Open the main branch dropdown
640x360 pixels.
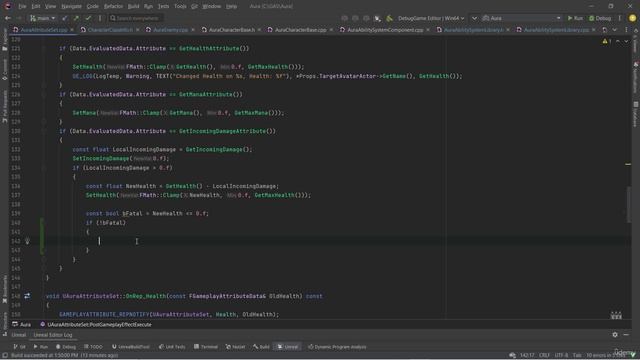[x=42, y=18]
